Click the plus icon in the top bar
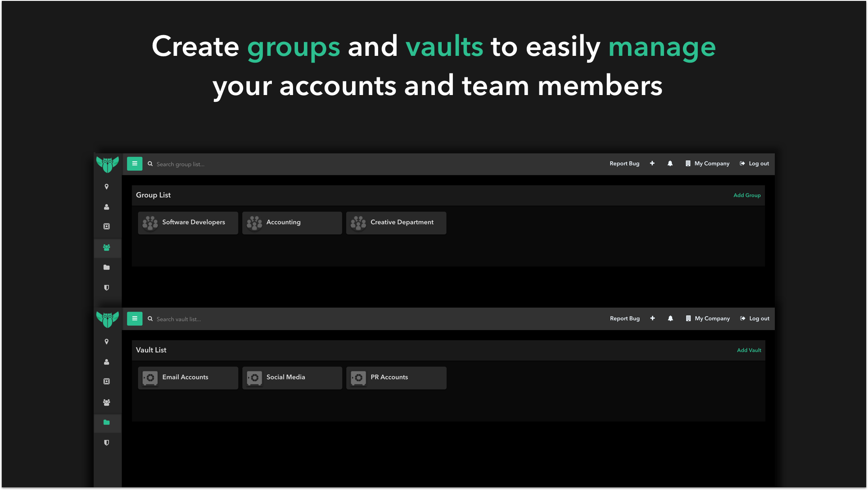 point(652,163)
